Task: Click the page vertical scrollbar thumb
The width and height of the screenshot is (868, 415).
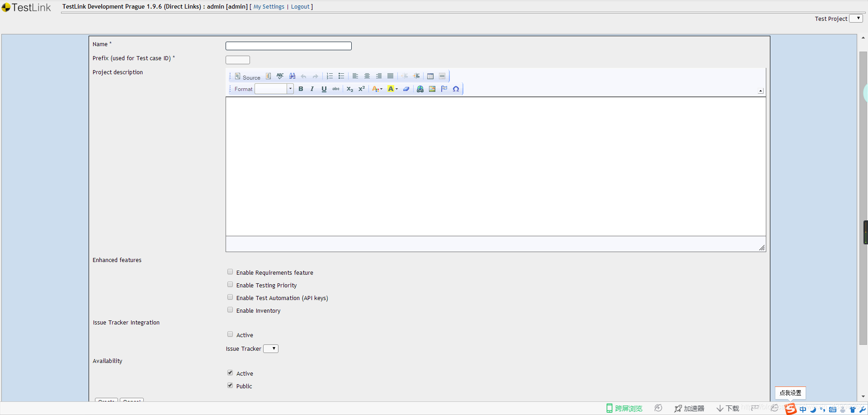Action: 863,198
